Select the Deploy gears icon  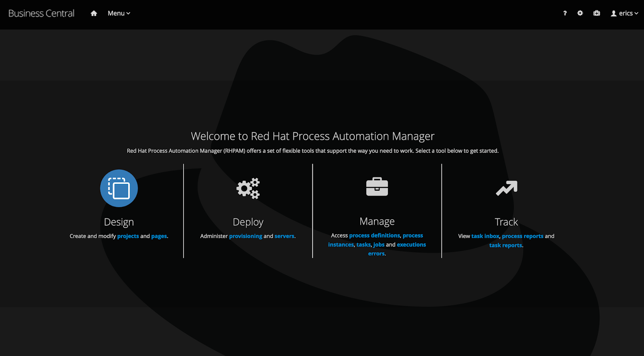click(x=248, y=188)
